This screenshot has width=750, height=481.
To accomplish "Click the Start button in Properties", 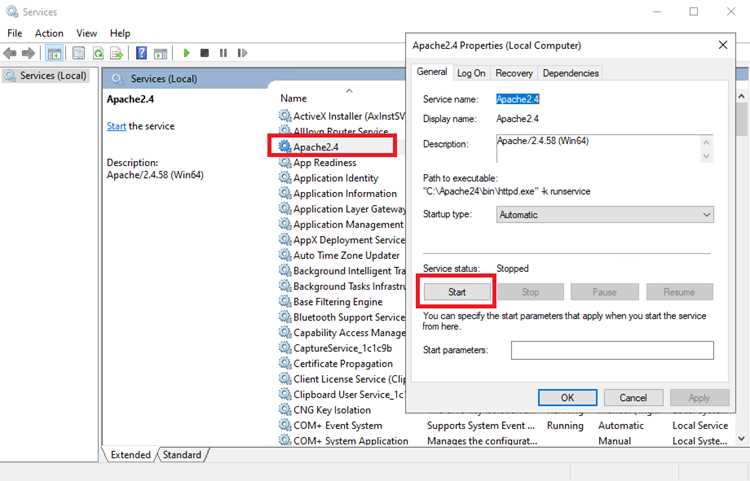I will coord(457,292).
